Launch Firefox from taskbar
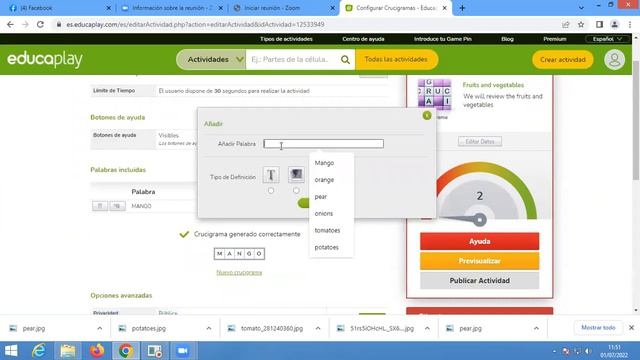Screen dimensions: 640x360 [97, 351]
